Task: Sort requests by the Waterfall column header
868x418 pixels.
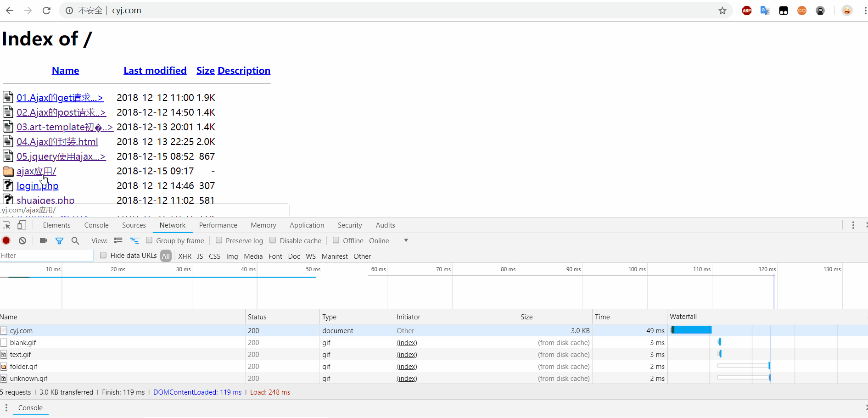Action: pos(767,317)
